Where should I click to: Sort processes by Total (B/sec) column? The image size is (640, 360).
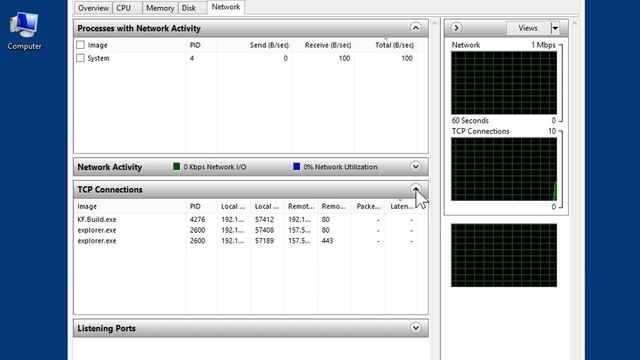pyautogui.click(x=394, y=45)
